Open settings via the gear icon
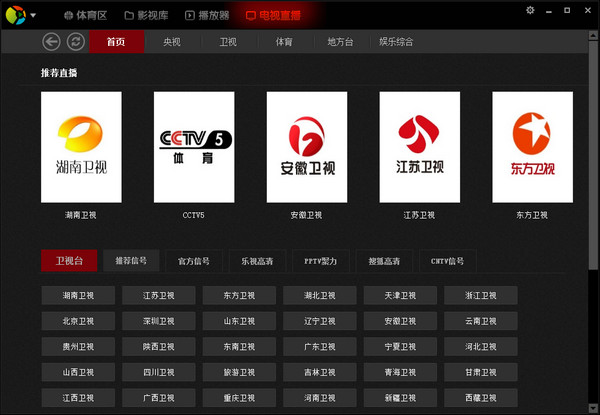600x415 pixels. tap(530, 10)
